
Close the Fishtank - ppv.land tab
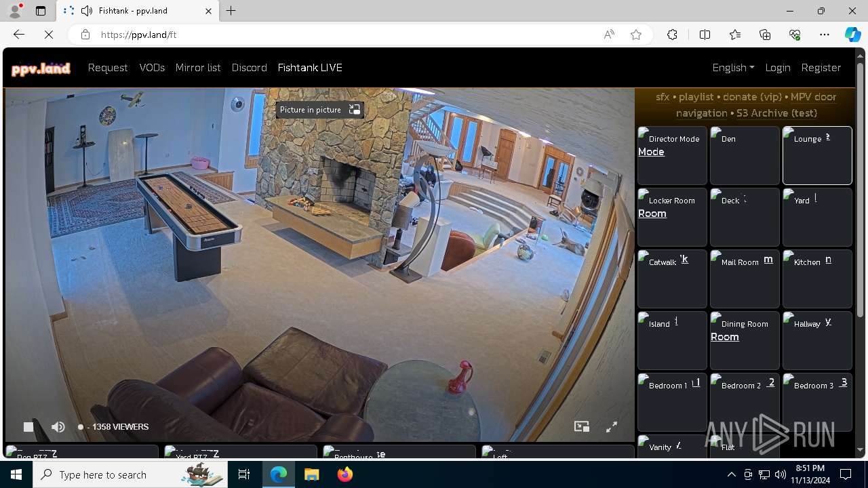click(208, 11)
